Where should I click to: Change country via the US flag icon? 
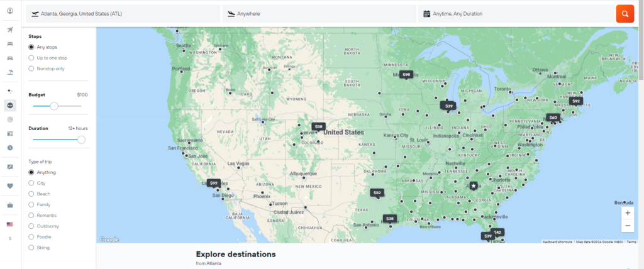coord(10,224)
